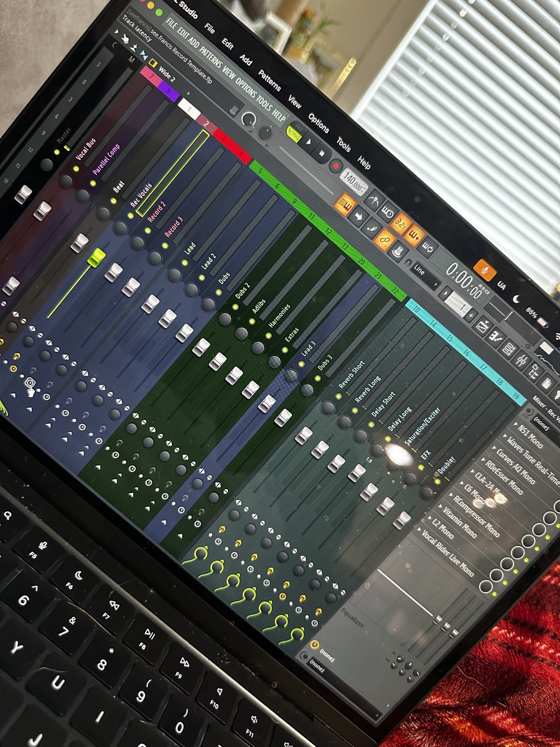Open the channel rack view icon
The width and height of the screenshot is (560, 747).
[508, 348]
